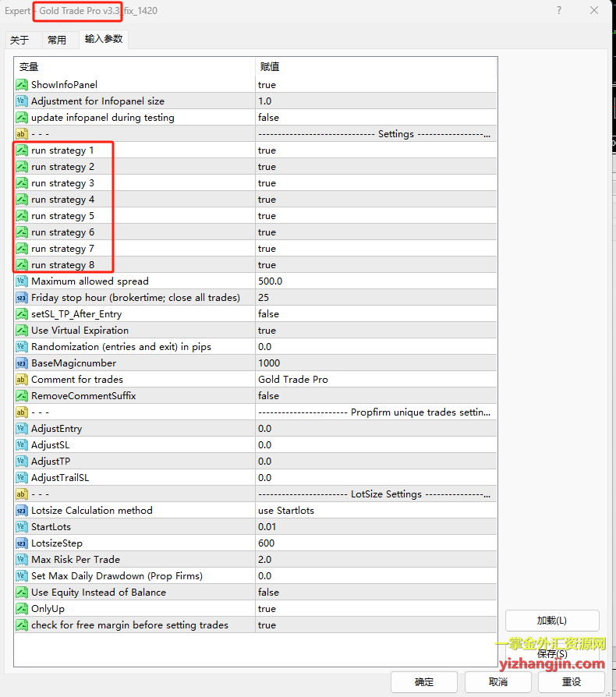Screen dimensions: 616x697
Task: Toggle Use Equity Instead of Balance value
Action: 376,592
